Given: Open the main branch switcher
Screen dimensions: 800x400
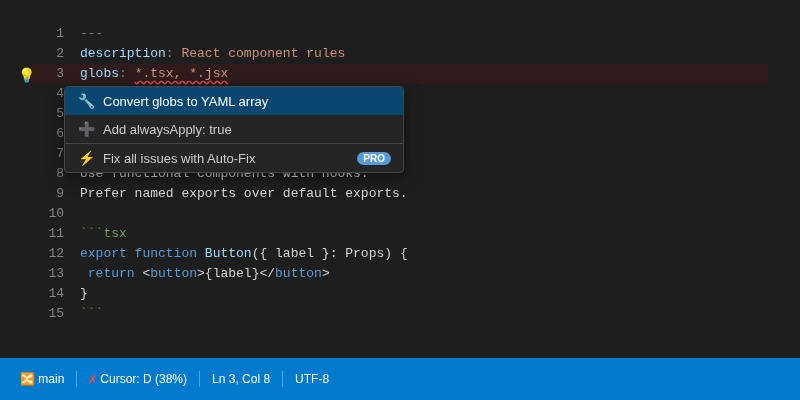Looking at the screenshot, I should [x=42, y=379].
